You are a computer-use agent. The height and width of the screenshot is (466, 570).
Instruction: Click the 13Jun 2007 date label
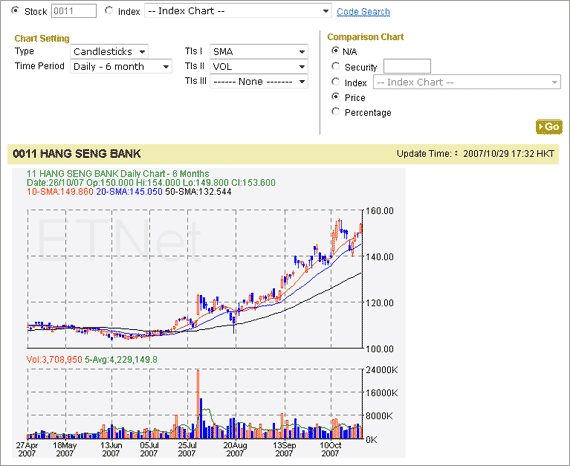coord(111,449)
